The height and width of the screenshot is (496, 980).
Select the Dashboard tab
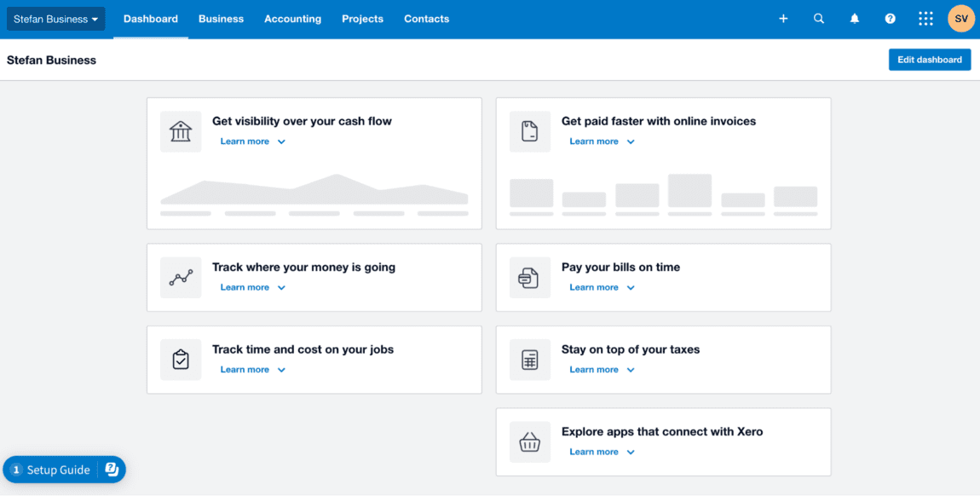point(151,19)
